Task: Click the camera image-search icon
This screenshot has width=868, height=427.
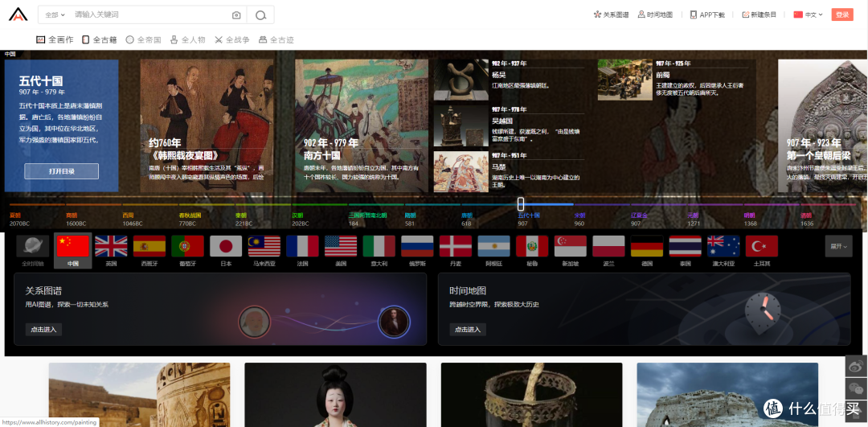Action: 236,15
